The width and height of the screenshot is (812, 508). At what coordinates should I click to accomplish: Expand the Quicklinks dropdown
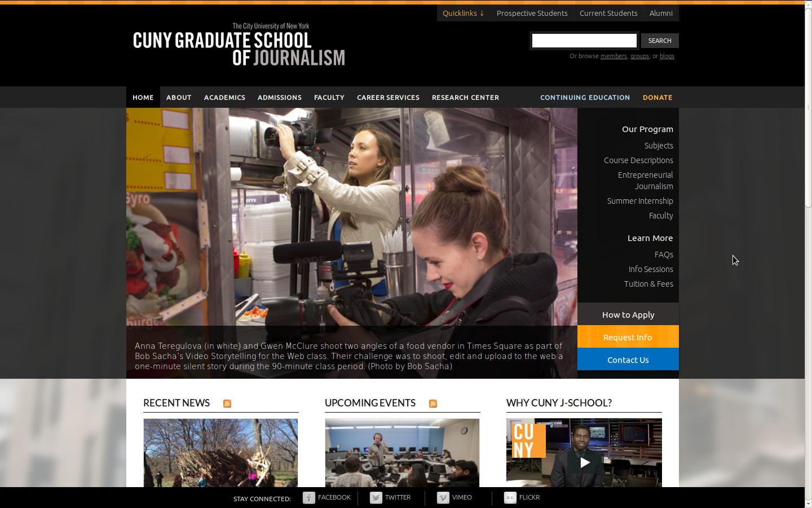(463, 13)
